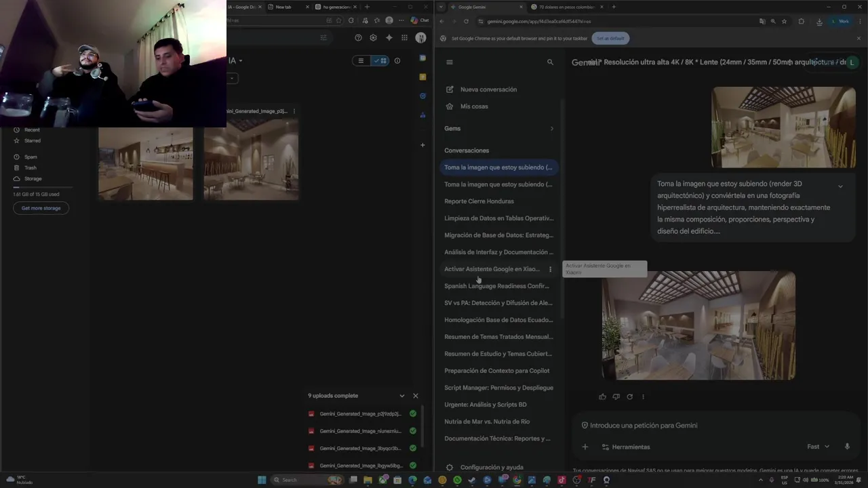Screen dimensions: 868x488
Task: Open Migración de Base de Datos conversation
Action: 499,235
